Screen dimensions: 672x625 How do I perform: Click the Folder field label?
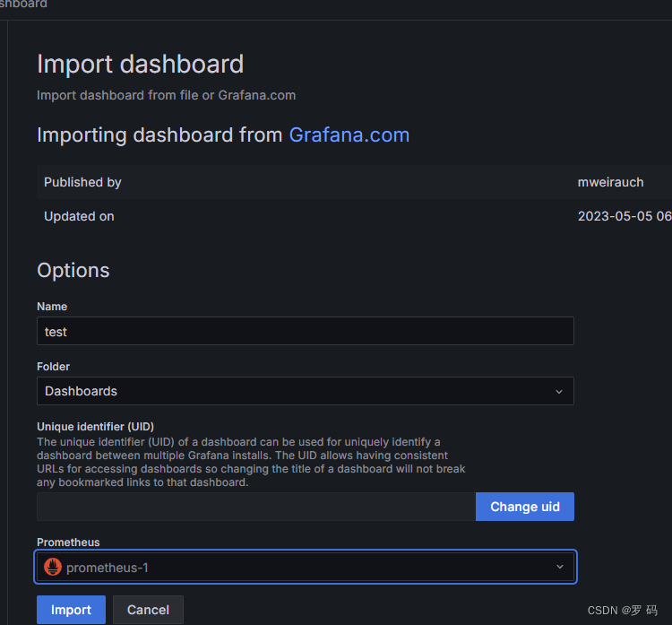[x=53, y=367]
